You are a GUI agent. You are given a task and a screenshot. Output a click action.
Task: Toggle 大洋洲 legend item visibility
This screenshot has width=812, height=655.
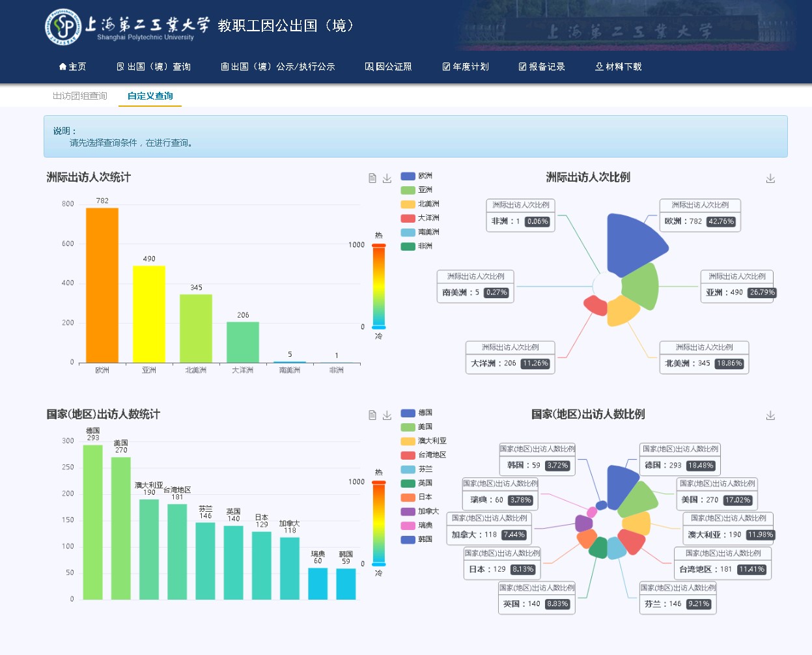420,218
